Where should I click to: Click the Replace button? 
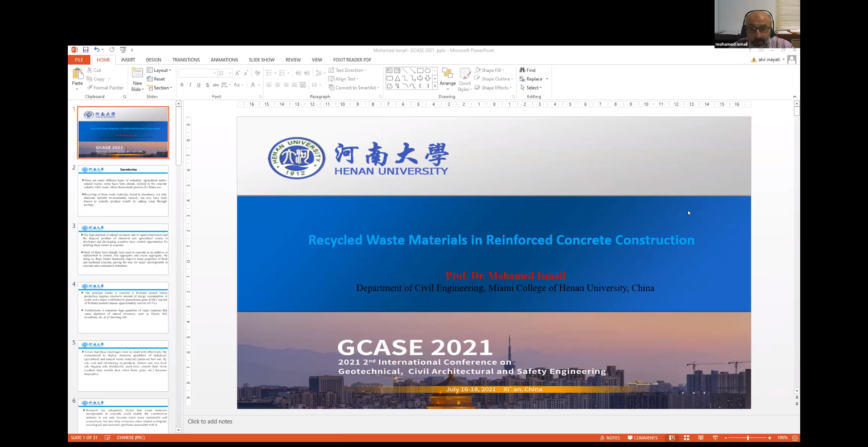(531, 79)
